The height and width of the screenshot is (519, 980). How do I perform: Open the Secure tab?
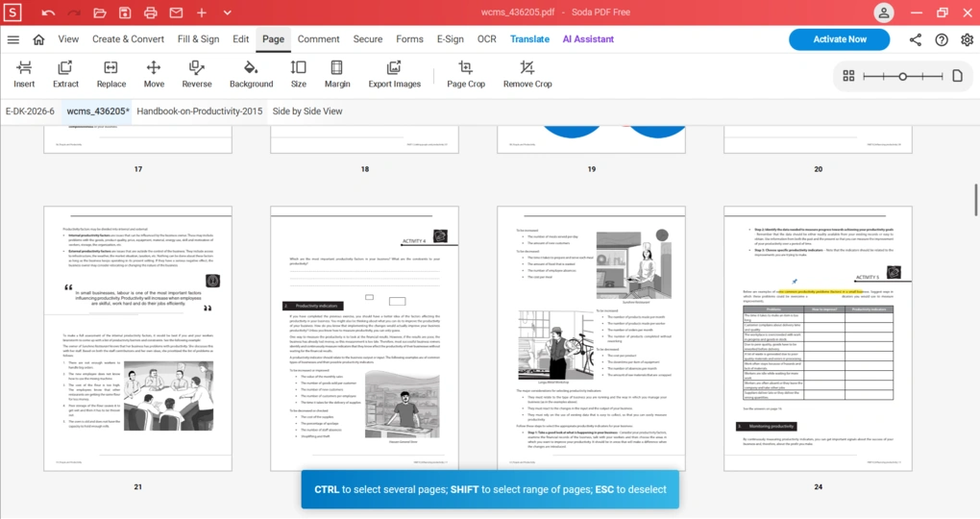(367, 38)
